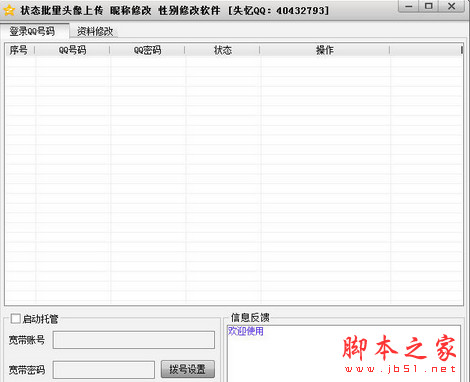Click the yellow star app icon in title bar
This screenshot has height=382, width=470.
tap(9, 11)
